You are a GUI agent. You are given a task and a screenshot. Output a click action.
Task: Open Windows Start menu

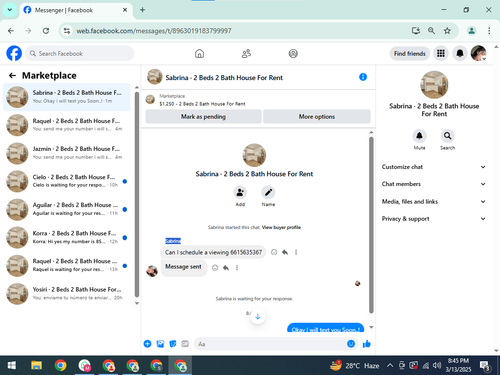tap(12, 366)
